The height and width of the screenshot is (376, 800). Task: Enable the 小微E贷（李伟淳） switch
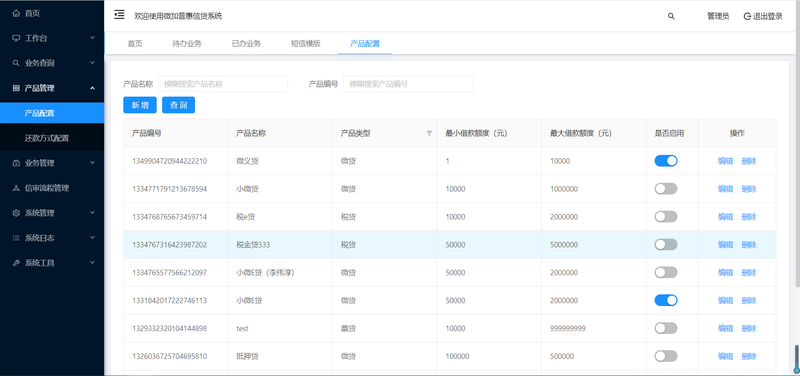(x=666, y=272)
